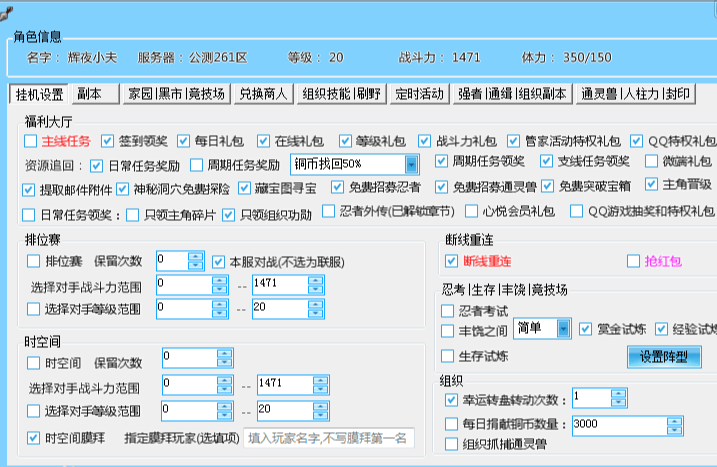717x467 pixels.
Task: Enable the 时空间 checkbox
Action: tap(33, 363)
